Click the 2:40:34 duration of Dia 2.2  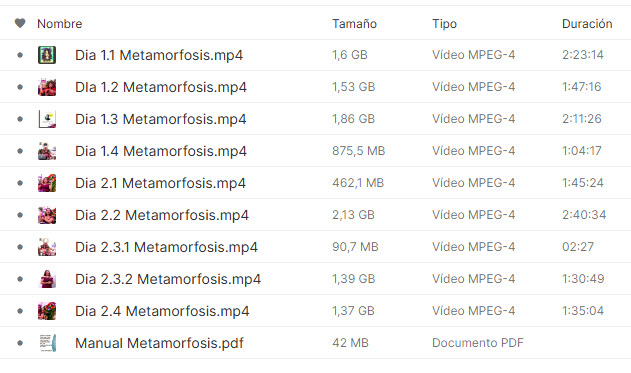pyautogui.click(x=584, y=215)
